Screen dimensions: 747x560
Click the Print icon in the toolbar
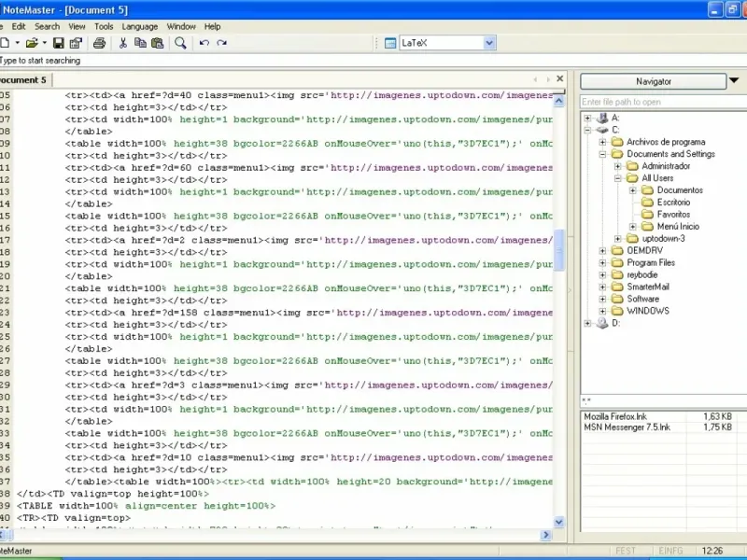[99, 43]
